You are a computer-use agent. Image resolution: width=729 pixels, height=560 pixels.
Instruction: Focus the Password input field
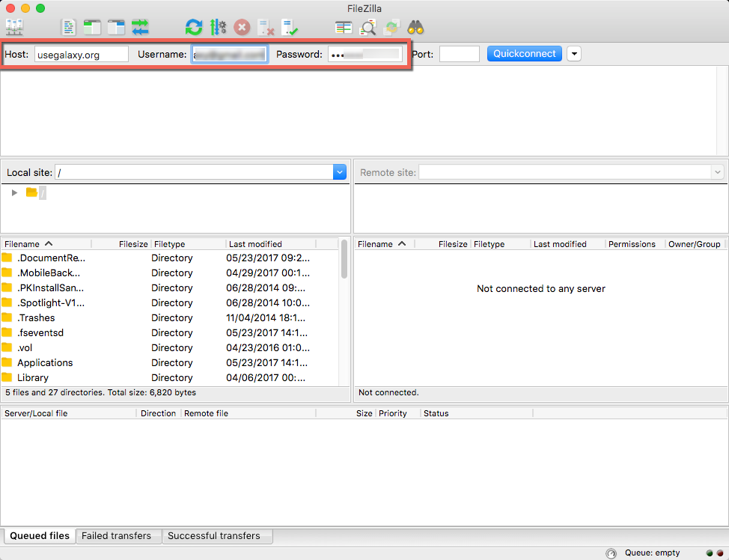click(x=365, y=55)
